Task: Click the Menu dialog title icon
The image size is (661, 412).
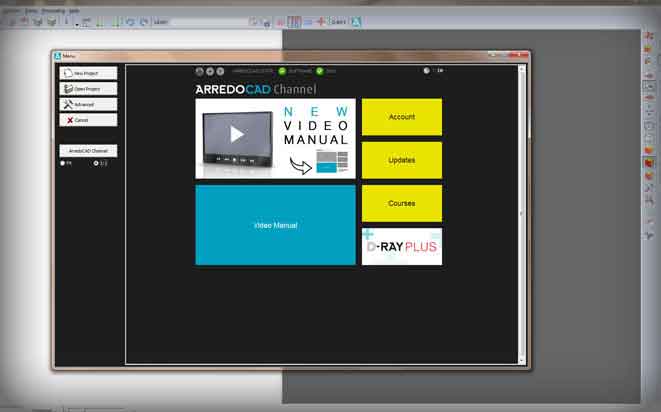Action: tap(58, 56)
